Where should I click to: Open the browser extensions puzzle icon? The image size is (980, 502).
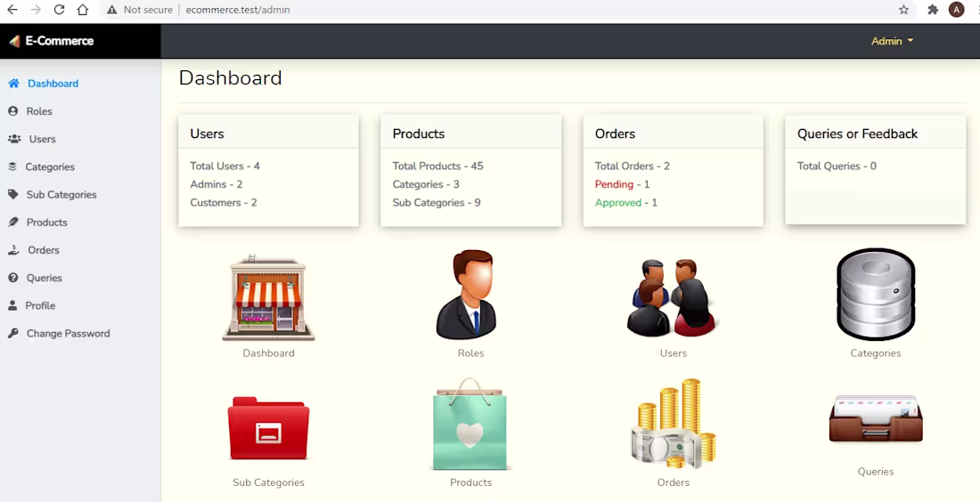(x=933, y=10)
